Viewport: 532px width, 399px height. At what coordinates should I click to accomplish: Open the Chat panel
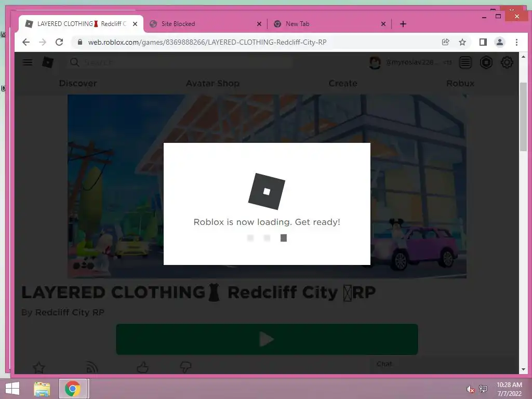click(444, 364)
